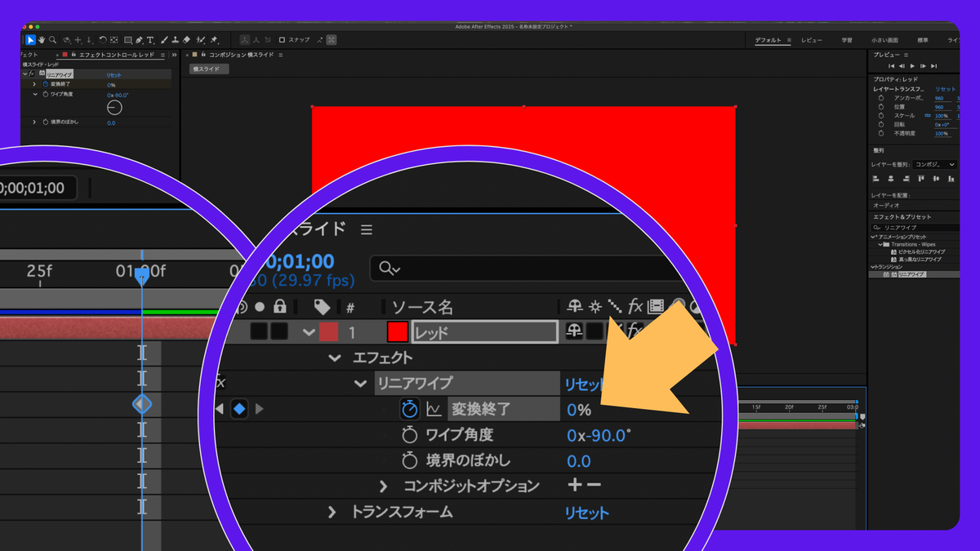Jump to last frame in Preview panel
This screenshot has height=551, width=980.
(x=933, y=66)
